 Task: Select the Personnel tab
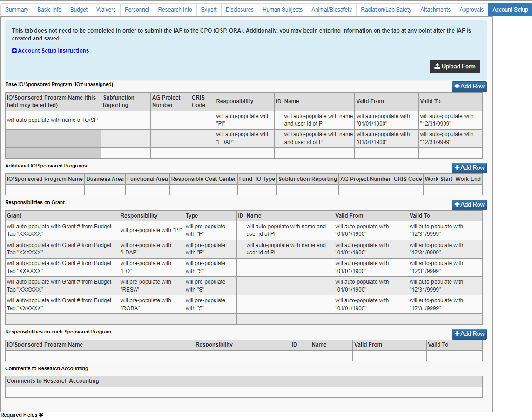[x=137, y=9]
